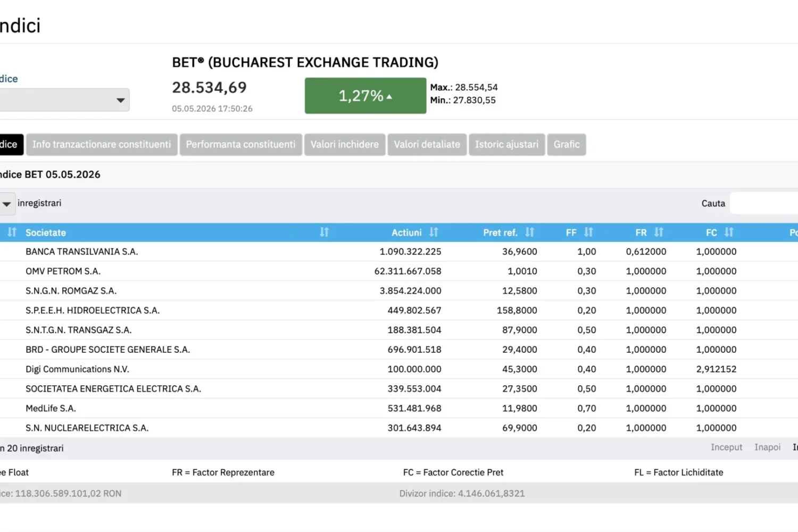Select the timestamp 05.05.2026 17:50:26

coord(212,109)
